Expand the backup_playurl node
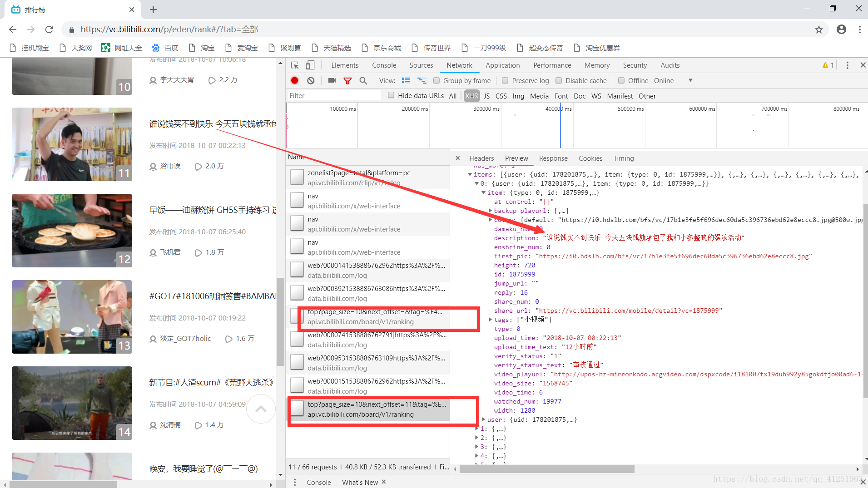868x488 pixels. 490,211
